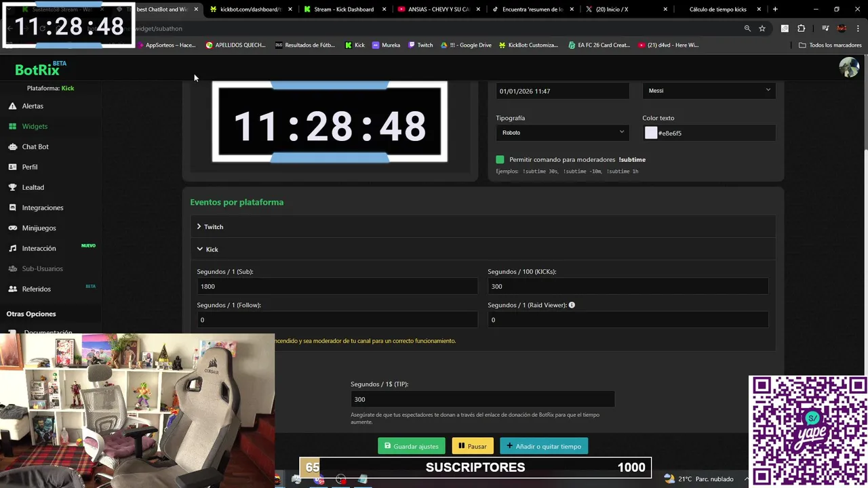Open browser extensions puzzle icon
Image resolution: width=868 pixels, height=488 pixels.
click(801, 28)
